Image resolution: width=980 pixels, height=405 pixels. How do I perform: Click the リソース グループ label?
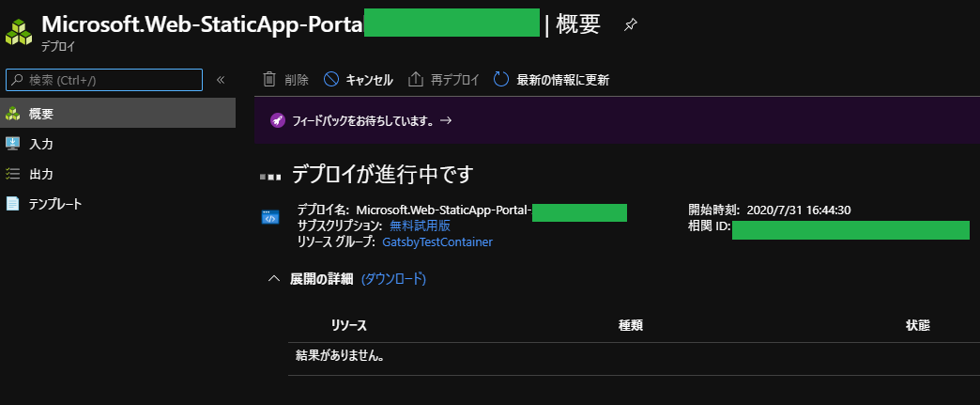tap(336, 241)
